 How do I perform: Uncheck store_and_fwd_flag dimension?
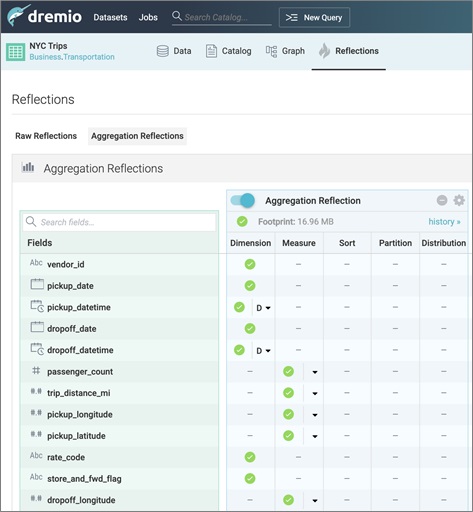250,479
